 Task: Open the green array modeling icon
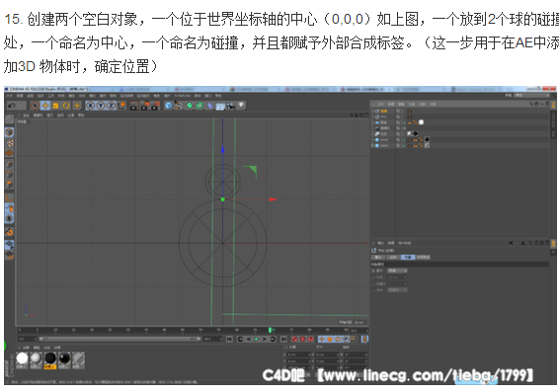coord(200,106)
